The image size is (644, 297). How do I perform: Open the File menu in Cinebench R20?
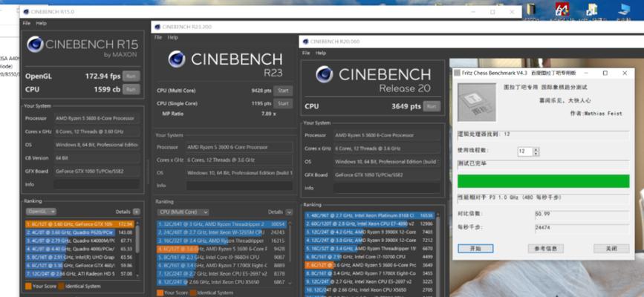[306, 53]
